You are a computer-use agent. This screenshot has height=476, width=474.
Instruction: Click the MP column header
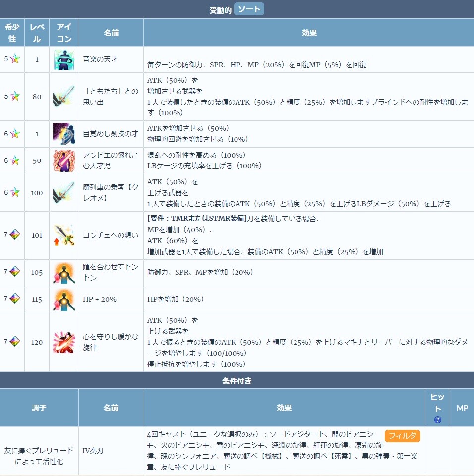[x=462, y=408]
